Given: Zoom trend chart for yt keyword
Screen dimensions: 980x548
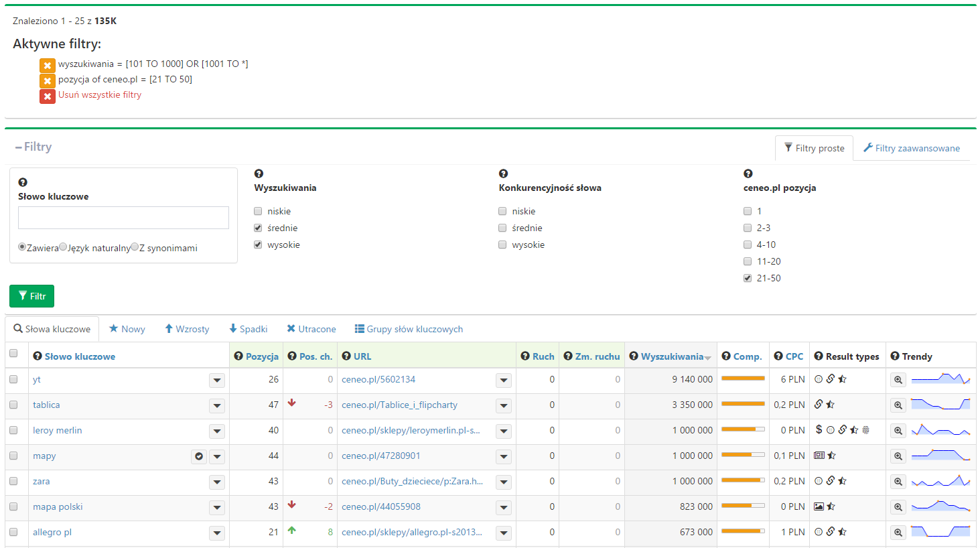Looking at the screenshot, I should [x=898, y=380].
